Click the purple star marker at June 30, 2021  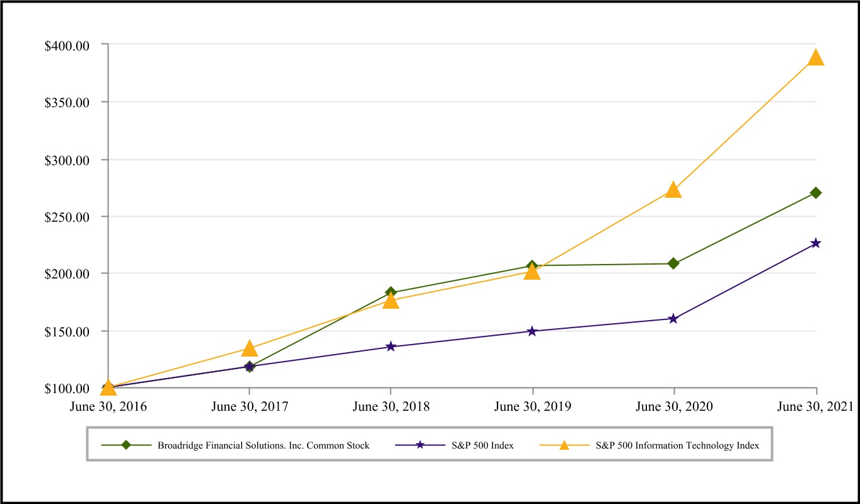point(816,243)
